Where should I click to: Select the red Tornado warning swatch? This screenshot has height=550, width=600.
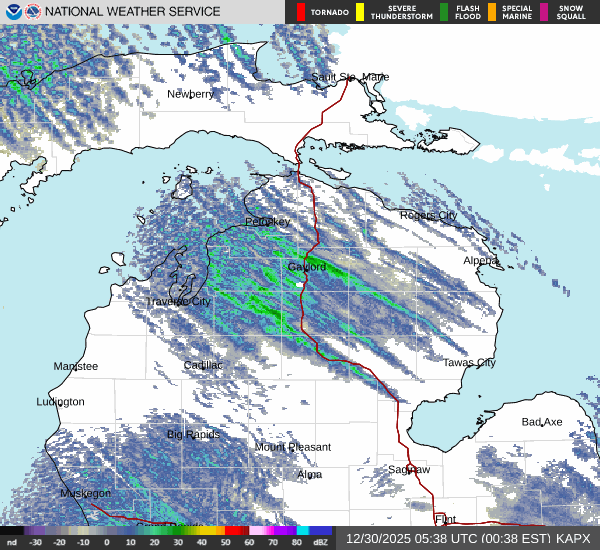click(301, 12)
